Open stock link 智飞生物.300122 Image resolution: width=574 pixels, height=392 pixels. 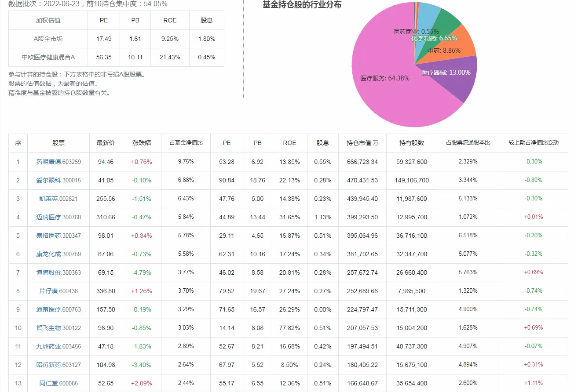[x=58, y=328]
